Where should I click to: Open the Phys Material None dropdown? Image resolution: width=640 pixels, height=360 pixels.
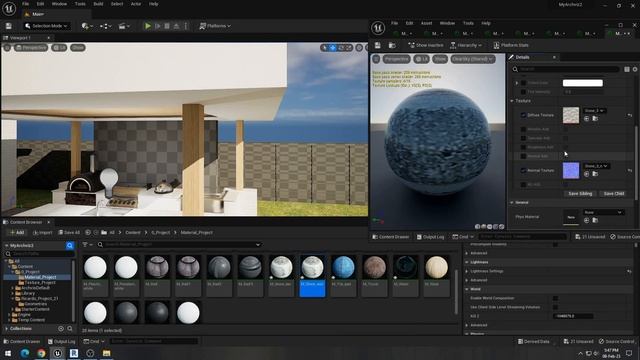[x=603, y=212]
